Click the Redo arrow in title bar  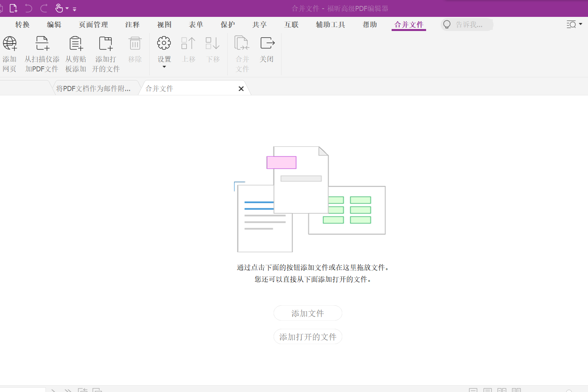tap(44, 8)
